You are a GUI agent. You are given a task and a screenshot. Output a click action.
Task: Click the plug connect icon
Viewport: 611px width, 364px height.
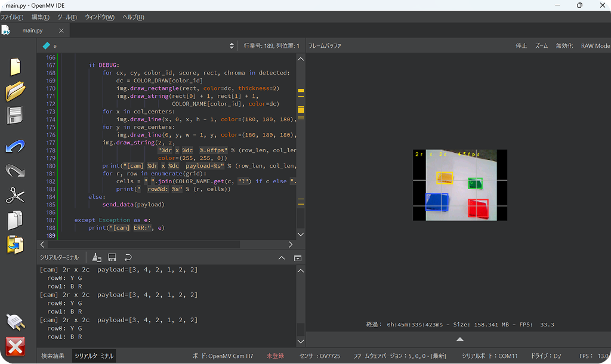[16, 322]
